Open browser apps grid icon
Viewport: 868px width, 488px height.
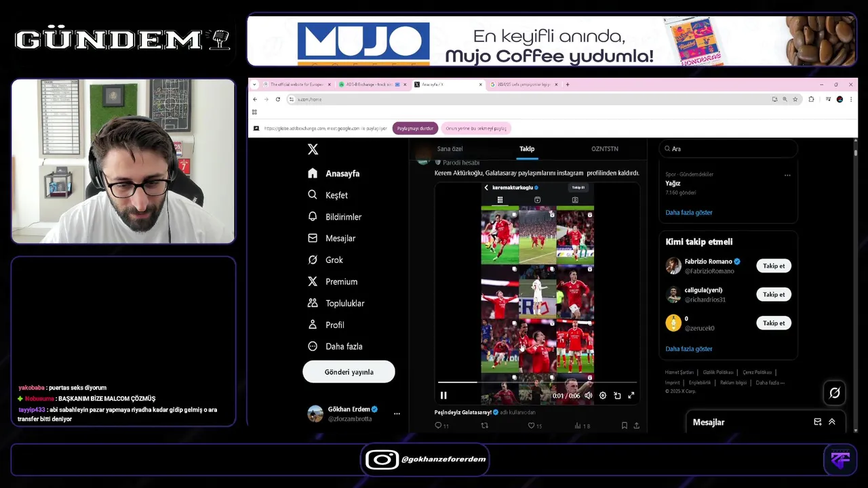click(255, 112)
